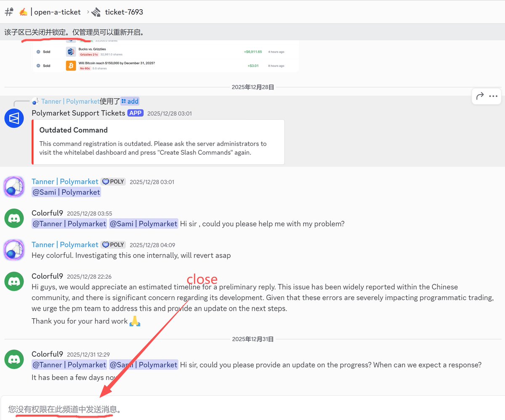The image size is (505, 420).
Task: Click the 'Outdated Command' embed title
Action: coord(74,130)
